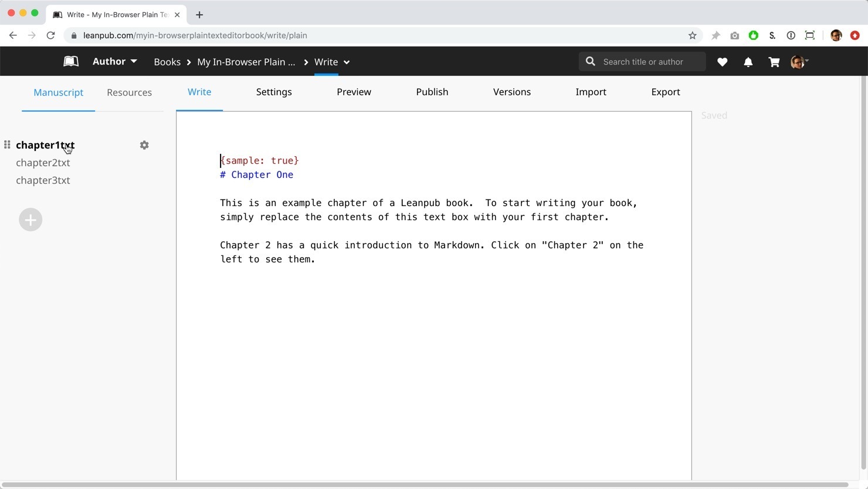Select chapter2txt in the manuscript list

(x=43, y=163)
